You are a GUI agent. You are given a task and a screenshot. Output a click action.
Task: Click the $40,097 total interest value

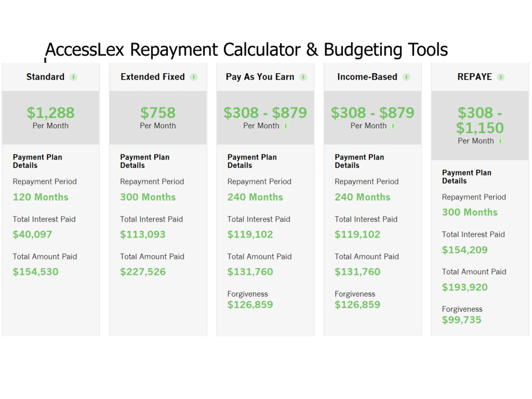pyautogui.click(x=32, y=234)
